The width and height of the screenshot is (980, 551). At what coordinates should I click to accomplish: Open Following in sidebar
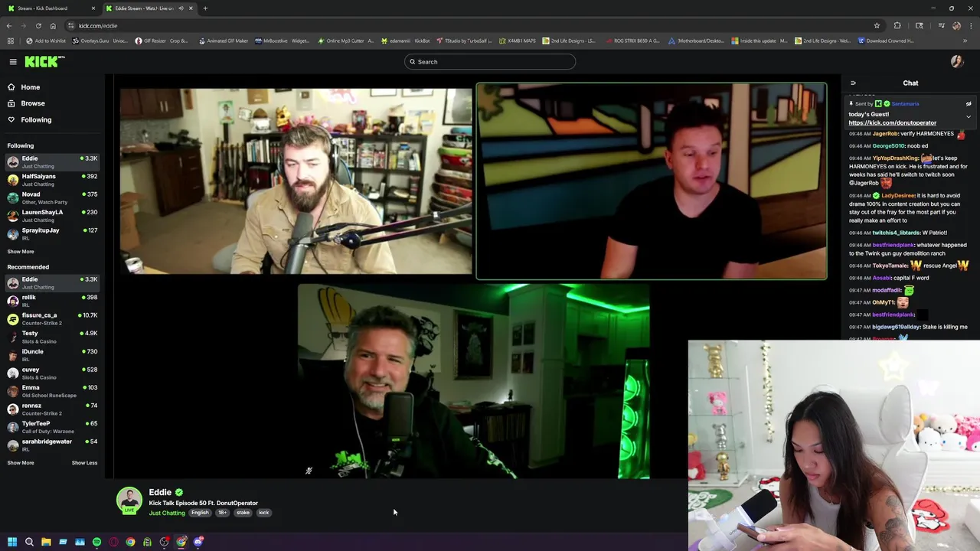(29, 119)
